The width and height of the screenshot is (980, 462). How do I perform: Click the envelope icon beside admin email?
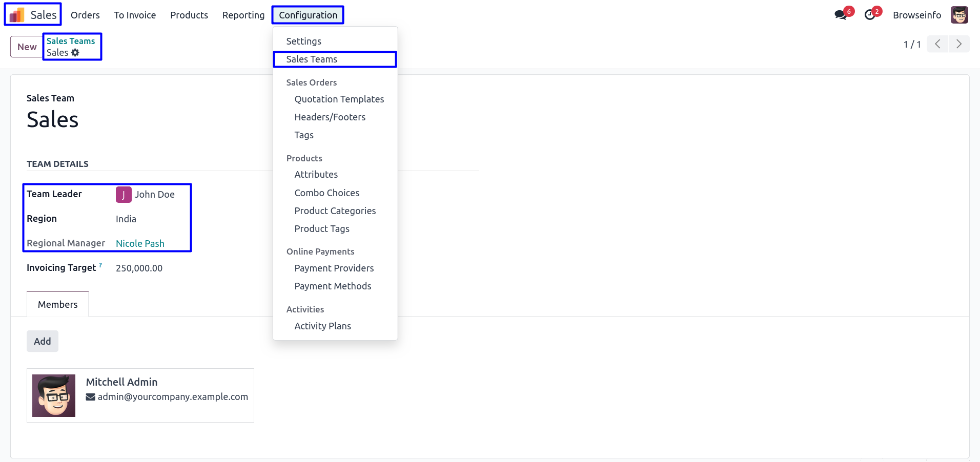(91, 397)
